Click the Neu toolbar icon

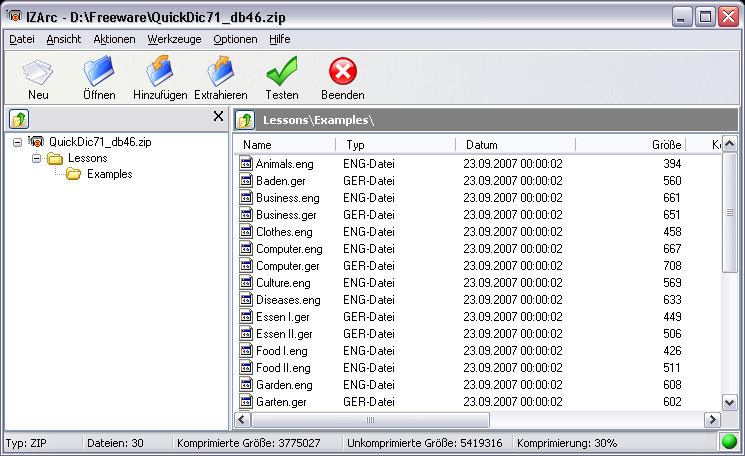(38, 72)
